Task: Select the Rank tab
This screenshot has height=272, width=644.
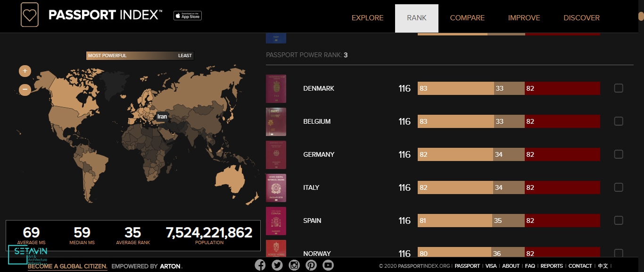Action: 417,18
